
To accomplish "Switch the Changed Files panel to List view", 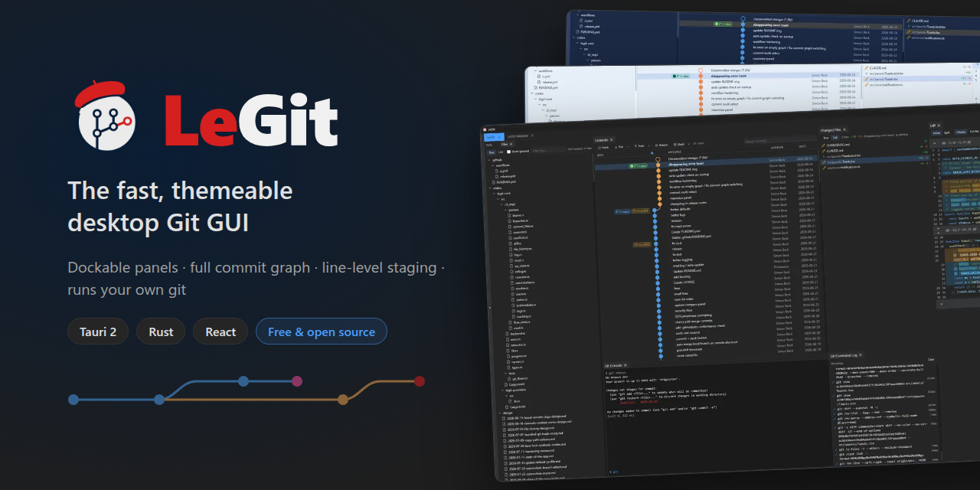I will point(835,138).
